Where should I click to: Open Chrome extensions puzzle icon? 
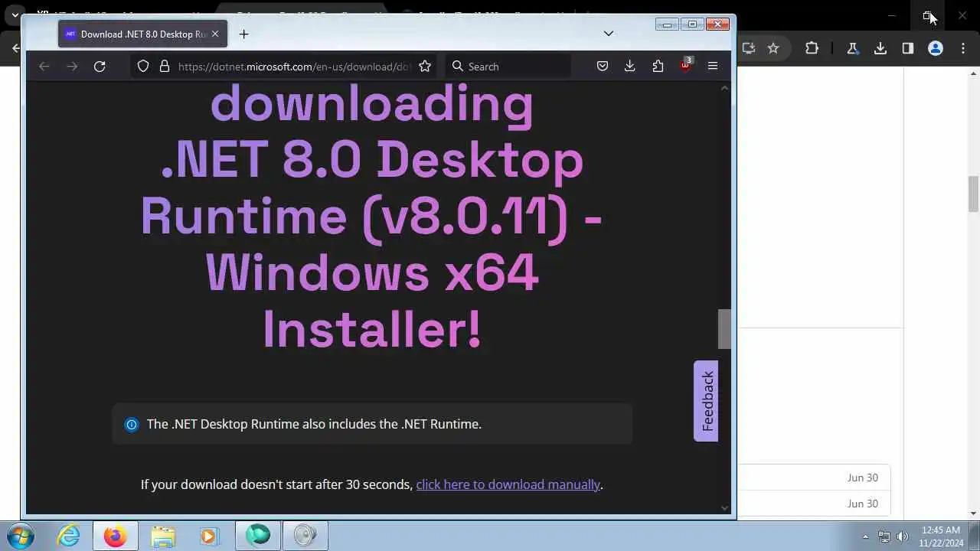812,48
